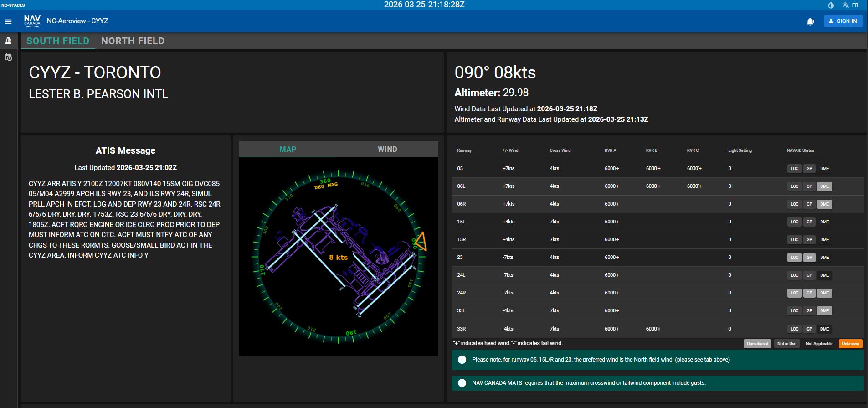
Task: Click the GP status chip for runway 23
Action: (809, 258)
